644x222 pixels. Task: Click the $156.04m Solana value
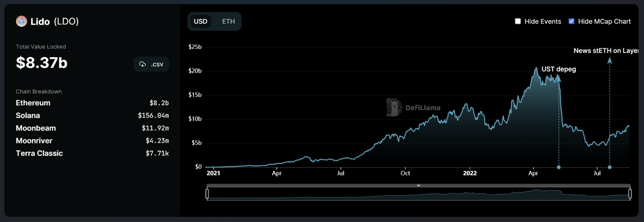pos(153,115)
